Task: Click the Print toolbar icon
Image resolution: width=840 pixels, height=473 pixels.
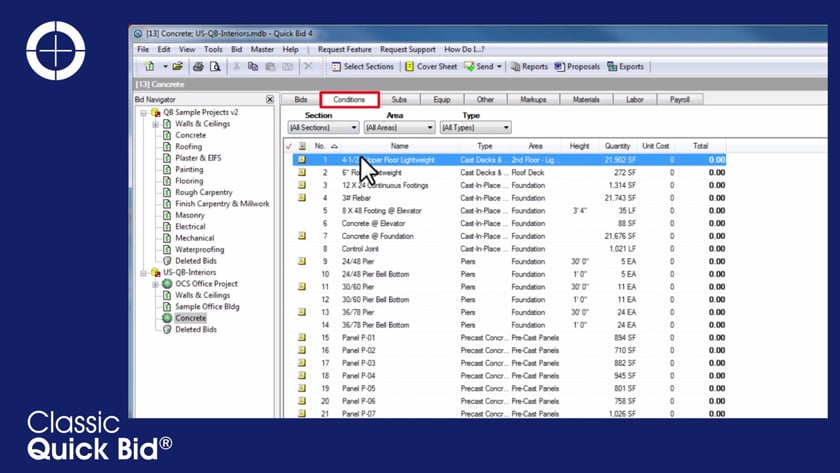Action: pos(198,66)
